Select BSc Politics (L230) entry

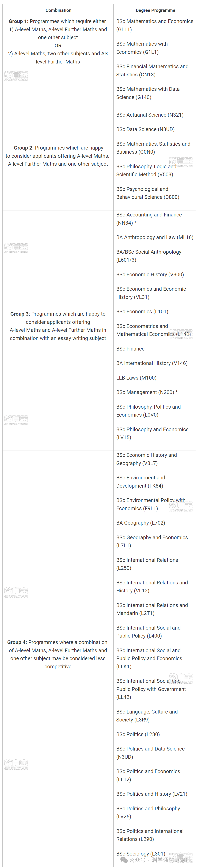(x=138, y=734)
